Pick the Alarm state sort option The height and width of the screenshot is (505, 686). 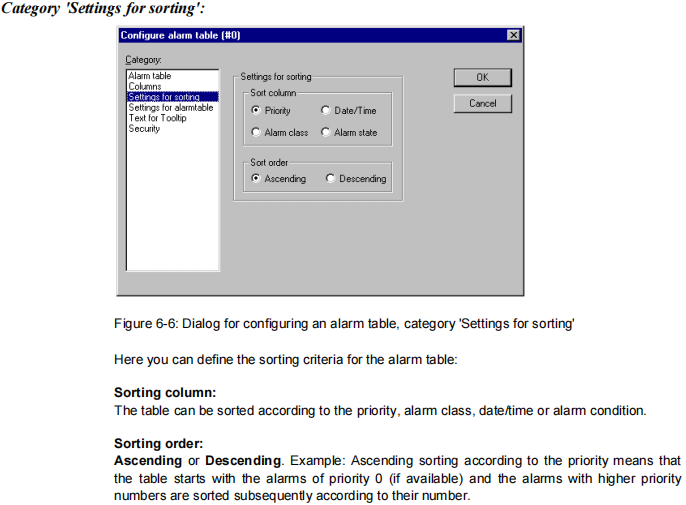326,132
